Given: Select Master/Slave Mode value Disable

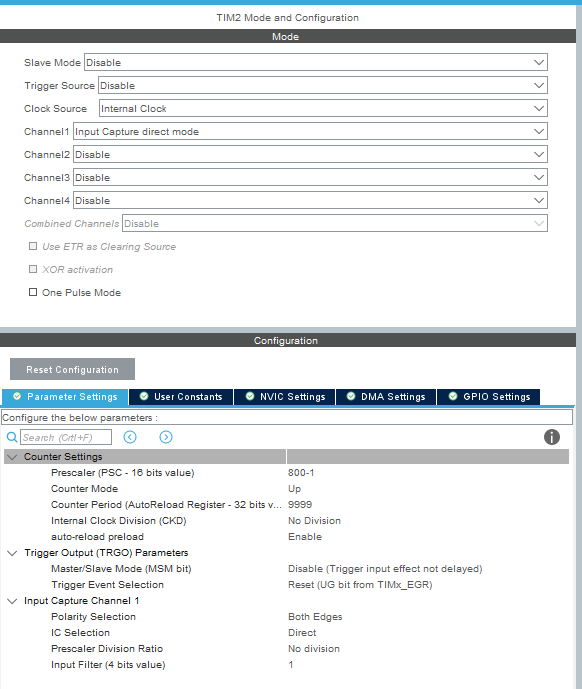Looking at the screenshot, I should pyautogui.click(x=385, y=569).
